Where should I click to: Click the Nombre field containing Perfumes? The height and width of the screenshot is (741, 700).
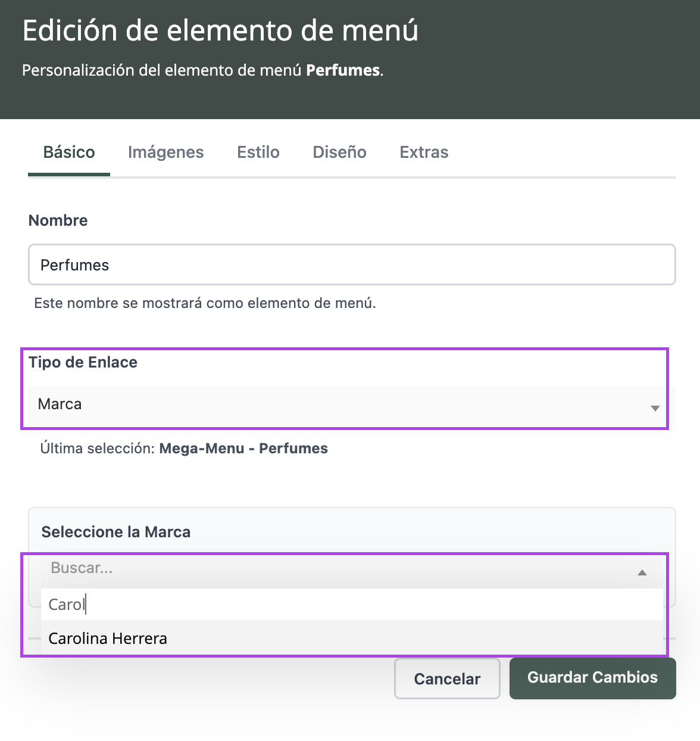pyautogui.click(x=351, y=264)
